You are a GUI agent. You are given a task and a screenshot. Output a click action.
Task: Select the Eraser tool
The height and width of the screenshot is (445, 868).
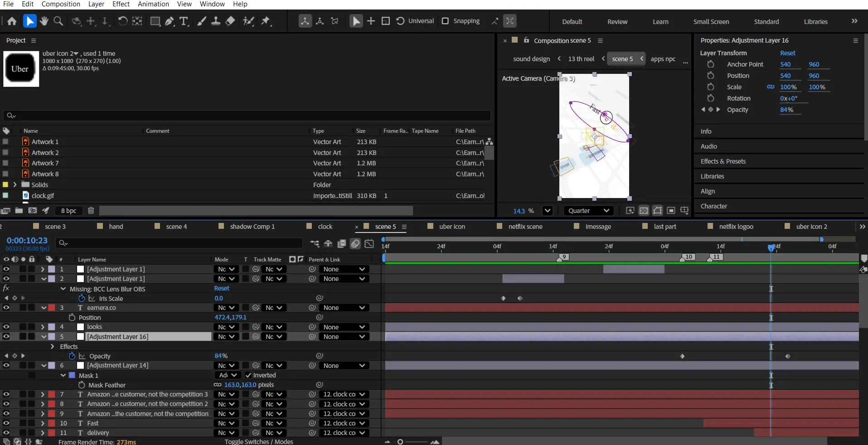230,21
